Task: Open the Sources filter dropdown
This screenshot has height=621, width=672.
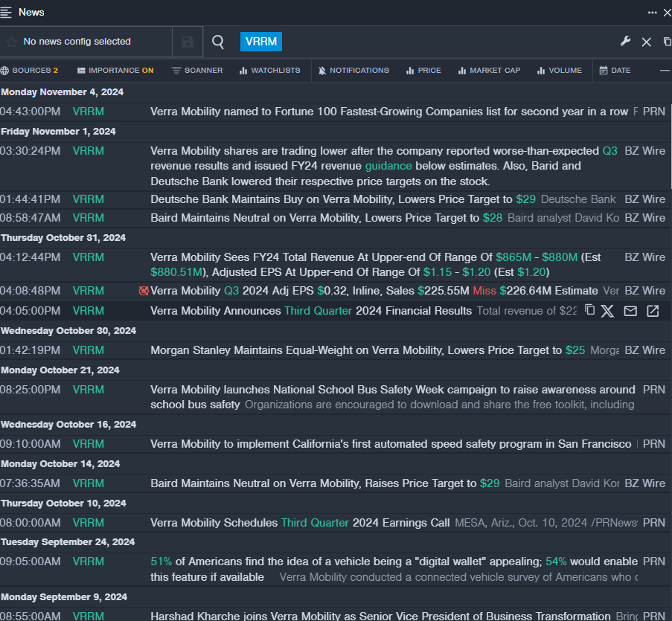Action: [x=30, y=71]
